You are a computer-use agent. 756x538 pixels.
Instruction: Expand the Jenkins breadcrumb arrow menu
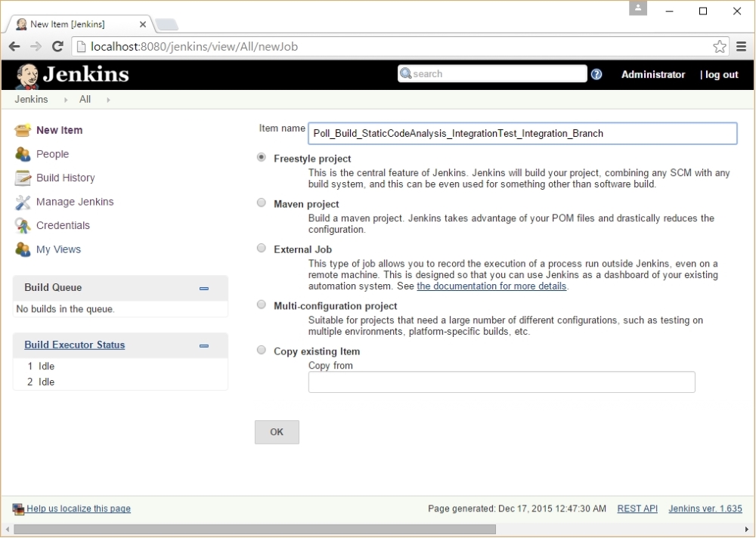click(x=66, y=100)
